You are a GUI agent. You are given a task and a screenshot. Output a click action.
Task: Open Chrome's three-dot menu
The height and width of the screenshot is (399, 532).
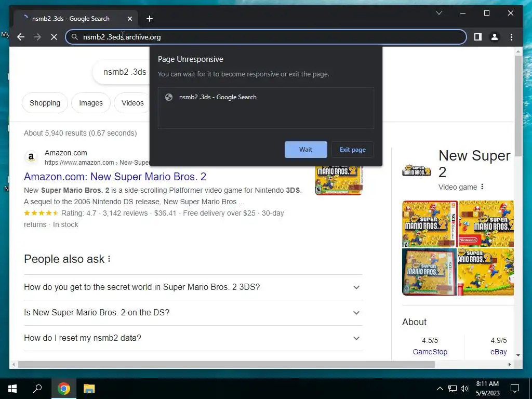511,37
